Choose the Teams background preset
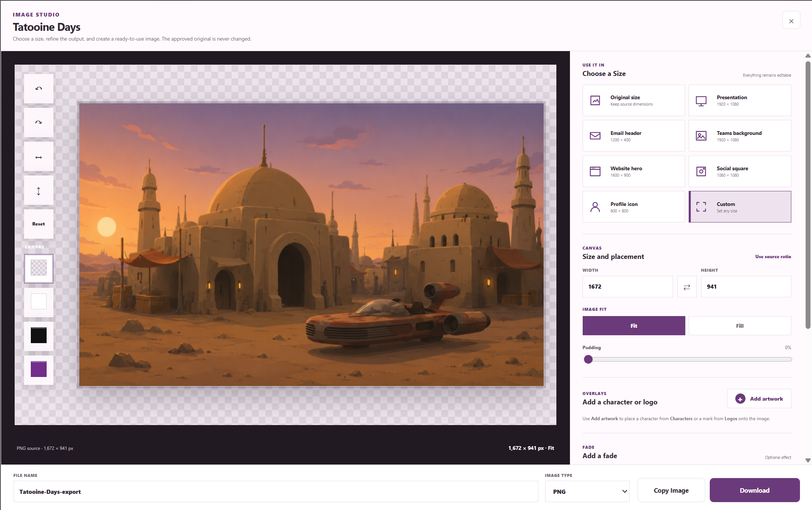 pos(740,136)
